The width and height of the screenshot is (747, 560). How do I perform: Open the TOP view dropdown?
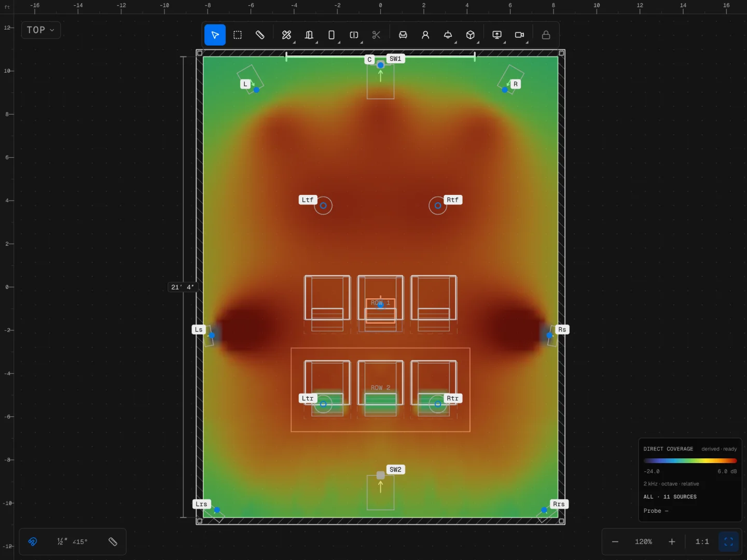tap(40, 30)
